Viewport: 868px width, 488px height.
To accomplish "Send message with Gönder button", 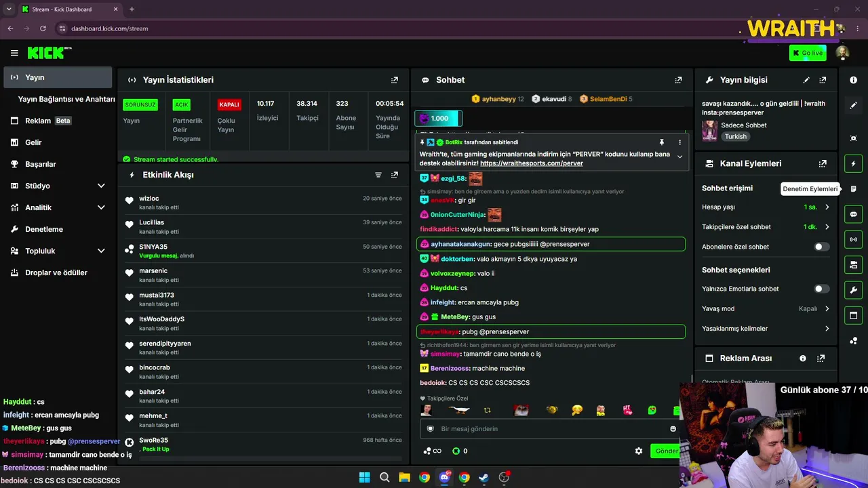I will coord(666,451).
